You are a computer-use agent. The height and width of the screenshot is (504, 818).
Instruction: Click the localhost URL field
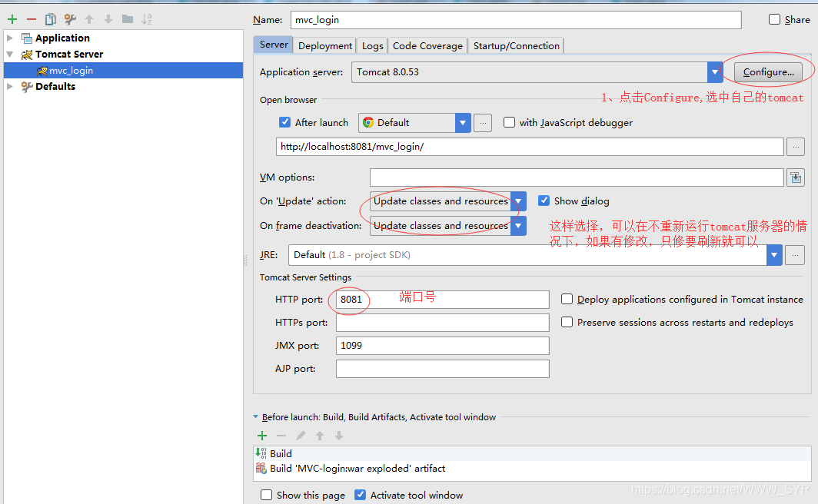click(530, 147)
